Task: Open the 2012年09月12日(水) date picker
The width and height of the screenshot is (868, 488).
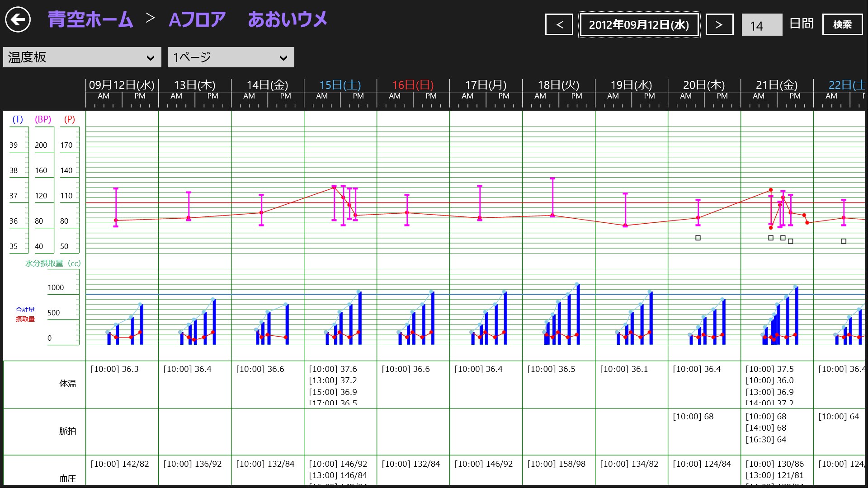Action: click(x=639, y=24)
